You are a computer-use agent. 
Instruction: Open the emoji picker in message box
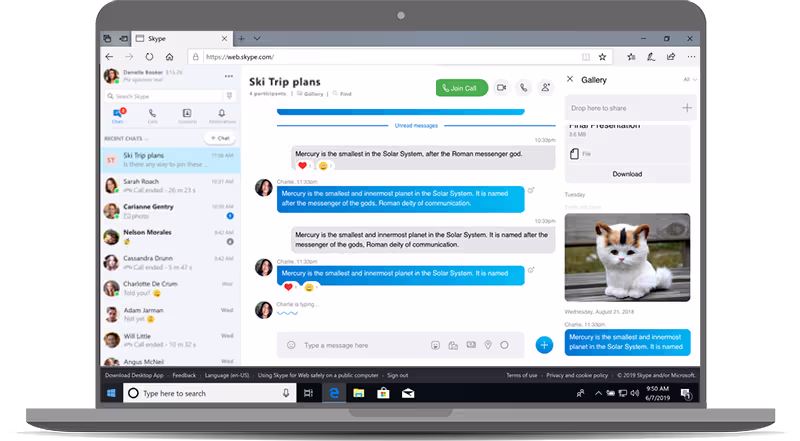(x=291, y=345)
